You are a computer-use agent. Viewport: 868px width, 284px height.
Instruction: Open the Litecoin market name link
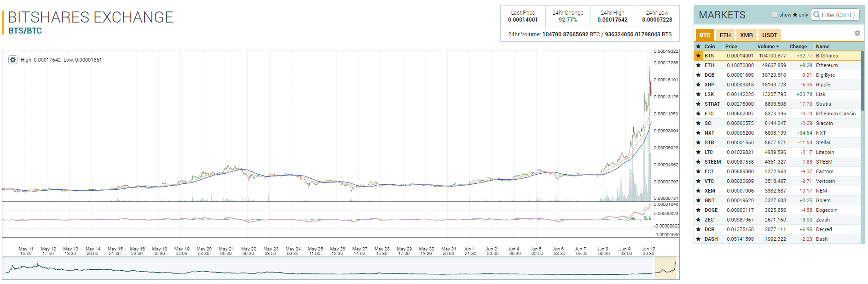825,152
